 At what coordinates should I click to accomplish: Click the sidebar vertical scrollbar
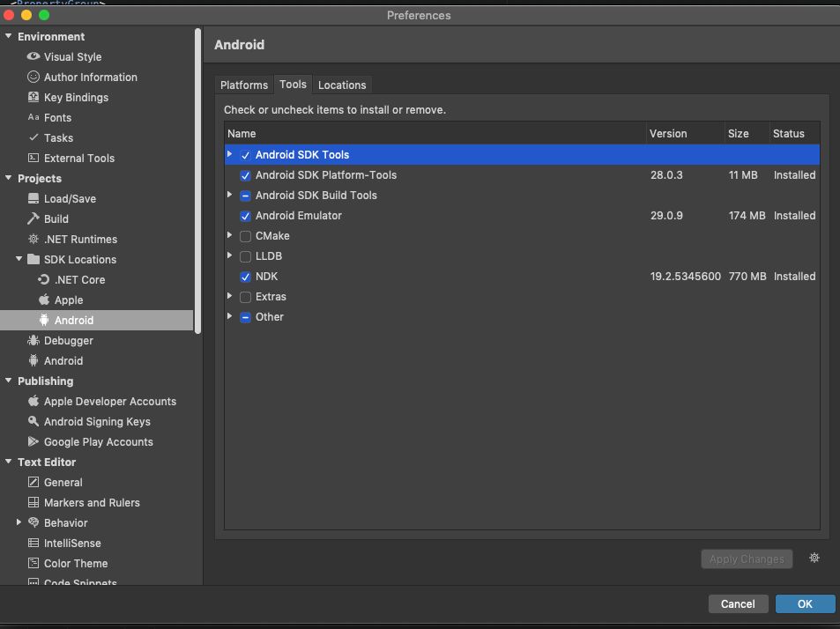197,182
